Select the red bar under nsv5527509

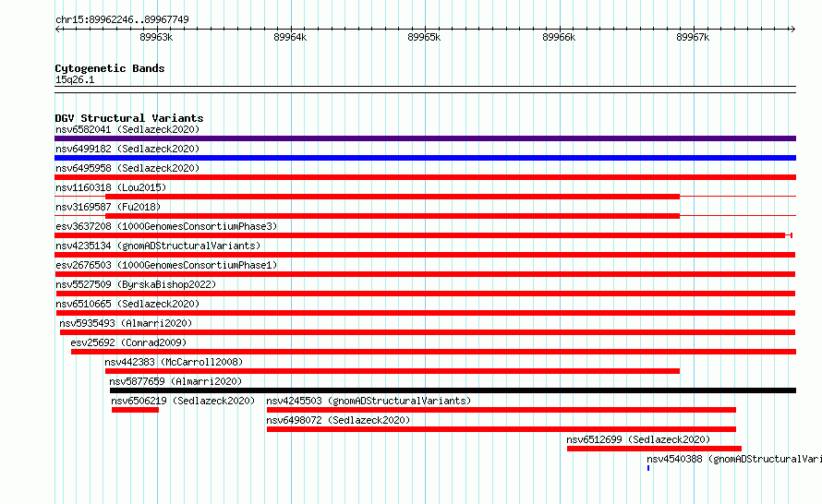425,294
